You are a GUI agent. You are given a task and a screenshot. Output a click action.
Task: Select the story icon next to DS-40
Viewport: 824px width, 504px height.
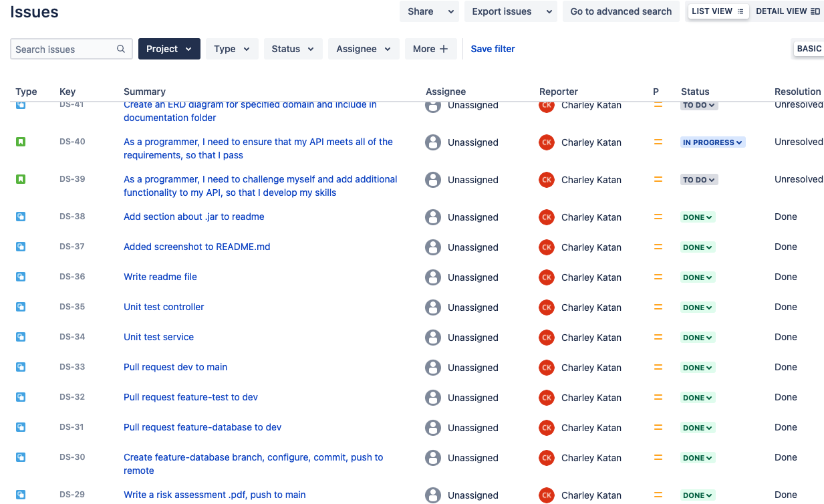tap(22, 142)
